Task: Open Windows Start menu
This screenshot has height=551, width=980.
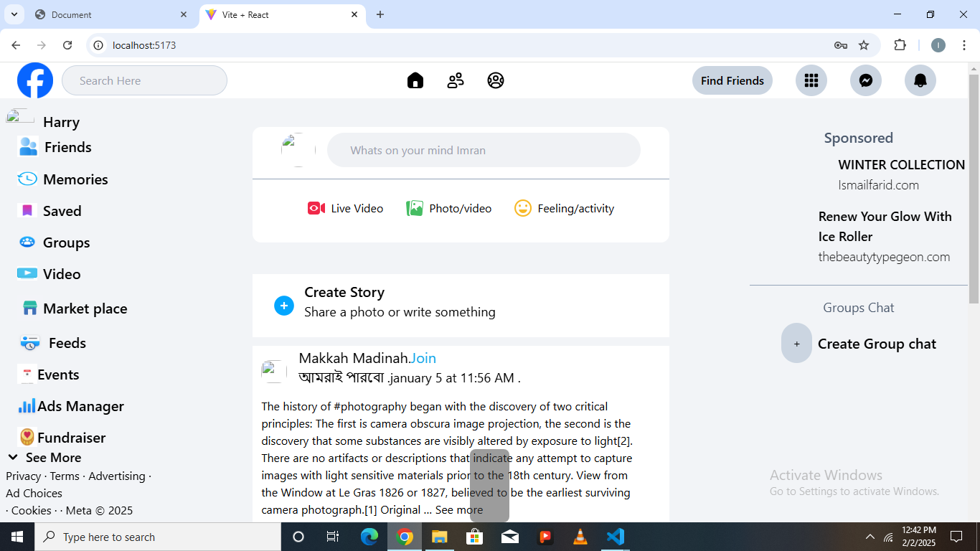Action: [17, 537]
